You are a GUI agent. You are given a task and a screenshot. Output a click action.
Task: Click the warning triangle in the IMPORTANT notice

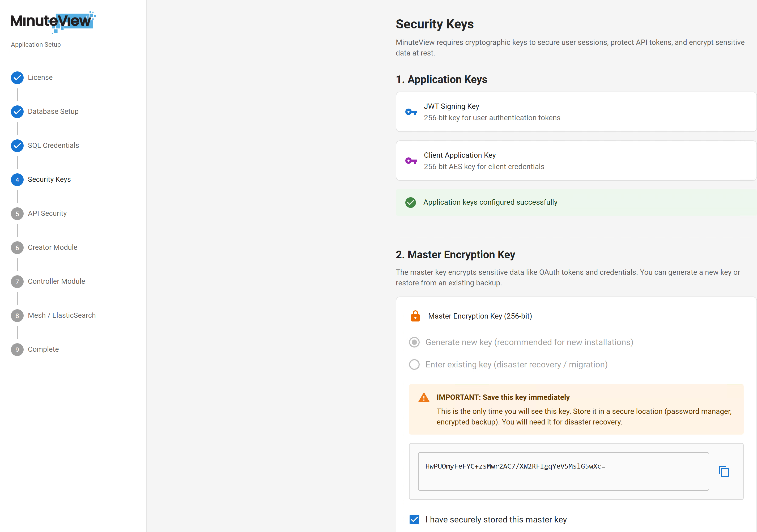(423, 397)
